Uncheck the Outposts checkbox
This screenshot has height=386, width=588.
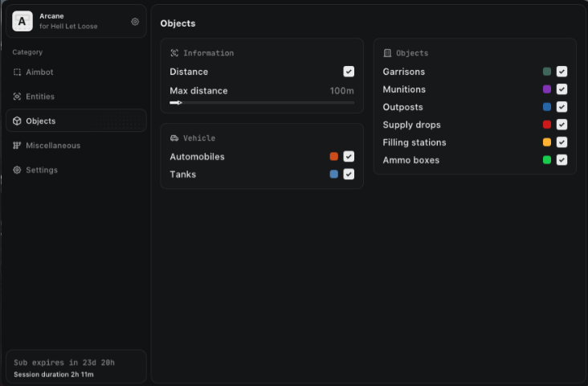point(561,107)
